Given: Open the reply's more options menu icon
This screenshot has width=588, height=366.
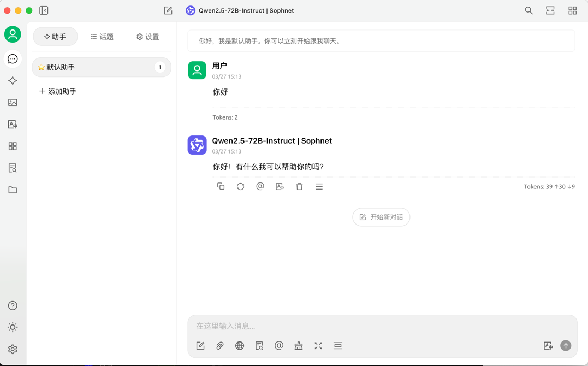Looking at the screenshot, I should click(x=319, y=186).
